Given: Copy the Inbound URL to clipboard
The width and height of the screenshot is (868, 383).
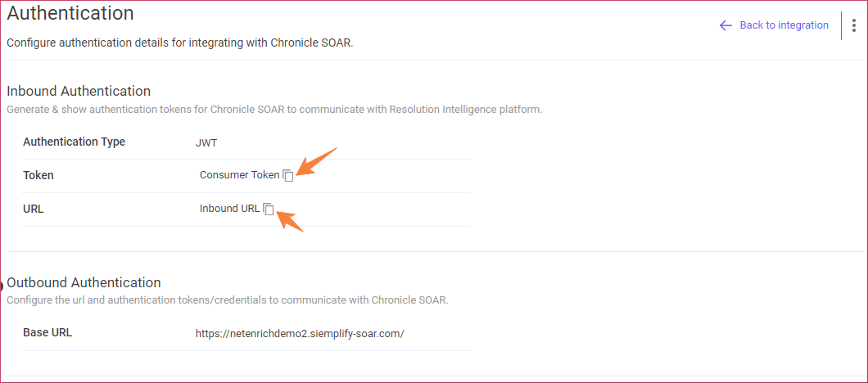Looking at the screenshot, I should click(269, 209).
